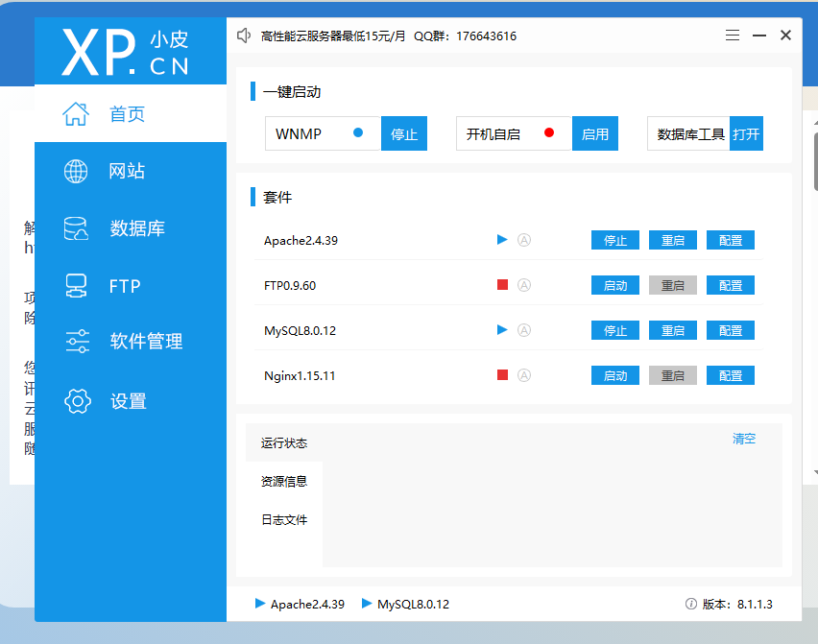Open the hamburger menu in title bar
The height and width of the screenshot is (644, 818).
[x=733, y=36]
